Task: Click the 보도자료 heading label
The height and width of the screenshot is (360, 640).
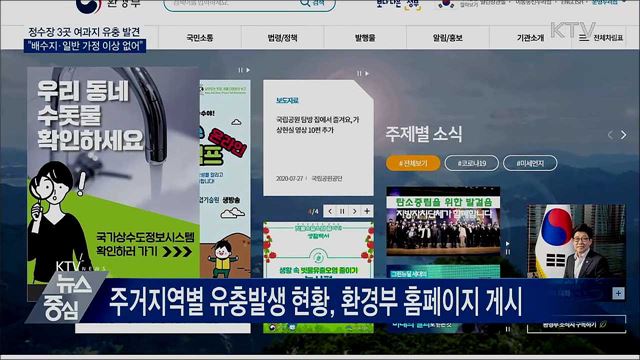Action: pos(287,100)
